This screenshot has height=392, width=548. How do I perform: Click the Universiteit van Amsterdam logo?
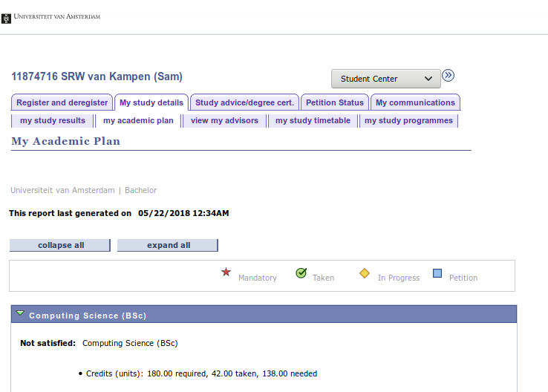[x=52, y=16]
